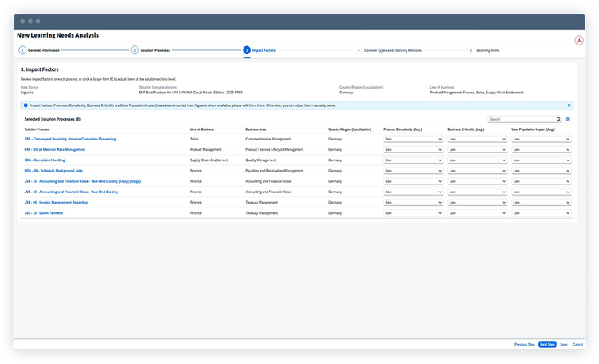
Task: Click in the Search input field
Action: [x=522, y=119]
